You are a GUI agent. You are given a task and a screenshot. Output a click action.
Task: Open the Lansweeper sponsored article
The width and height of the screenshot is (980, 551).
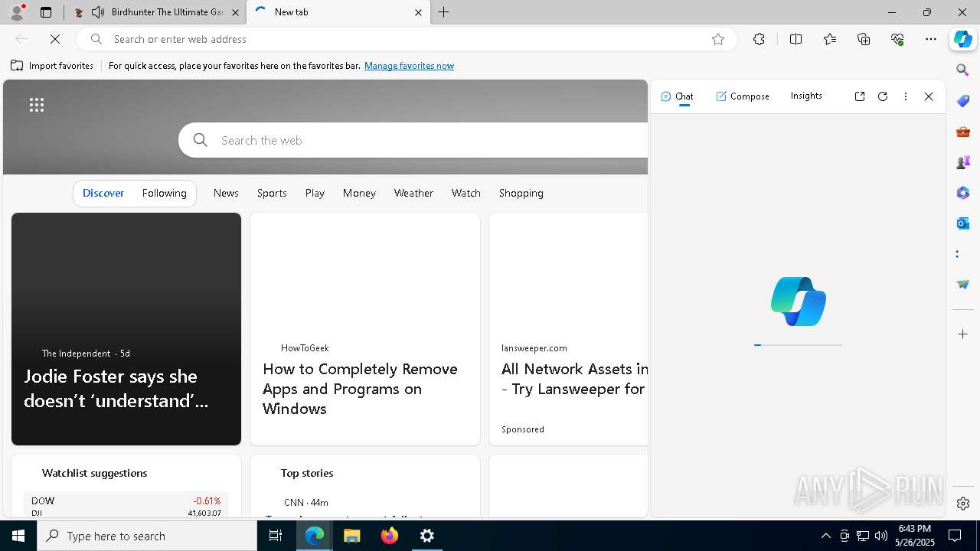568,329
